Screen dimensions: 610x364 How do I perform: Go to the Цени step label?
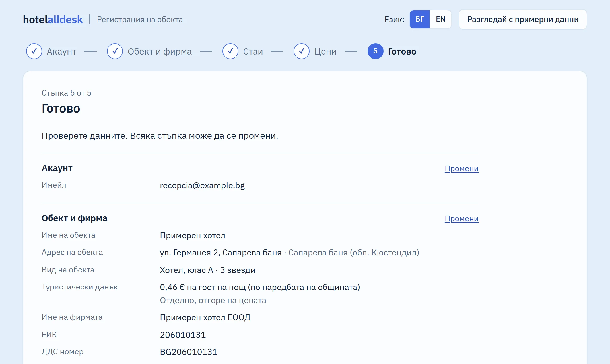pyautogui.click(x=325, y=51)
